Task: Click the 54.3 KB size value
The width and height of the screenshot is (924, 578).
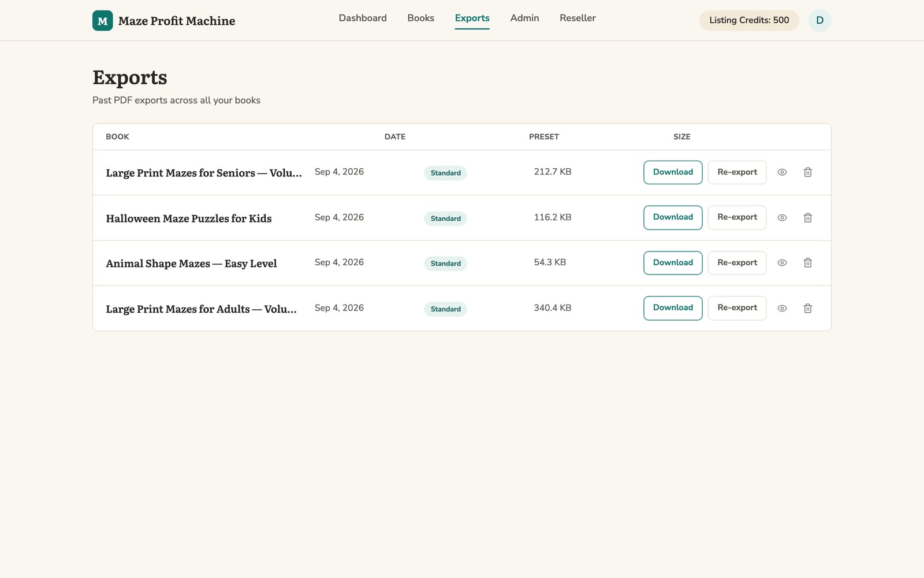Action: coord(550,262)
